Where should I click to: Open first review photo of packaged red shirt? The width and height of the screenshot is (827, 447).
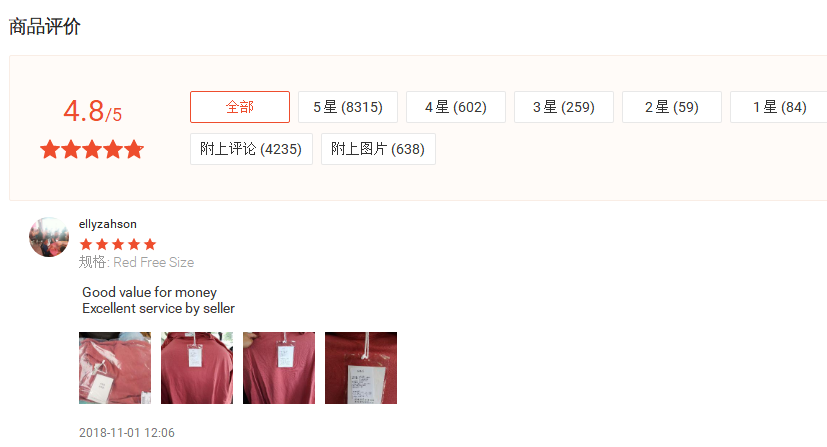click(x=115, y=368)
